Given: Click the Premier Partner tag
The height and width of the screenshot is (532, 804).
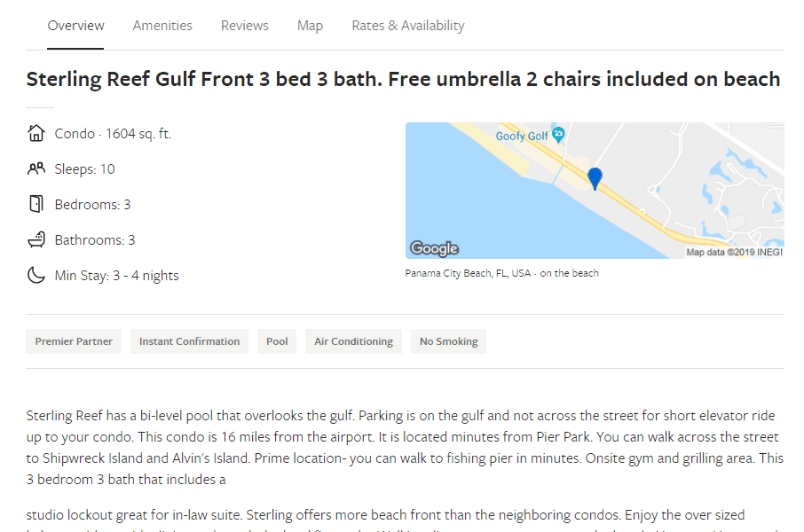Looking at the screenshot, I should click(x=74, y=341).
